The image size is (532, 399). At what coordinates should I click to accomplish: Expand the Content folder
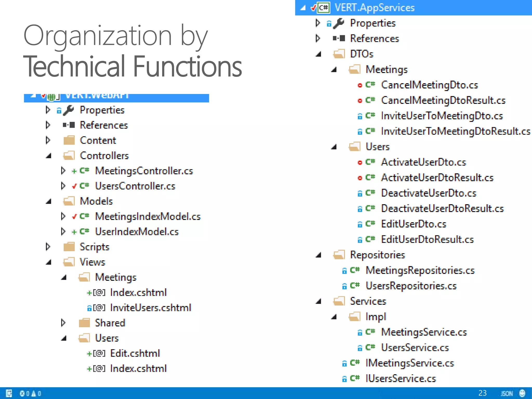click(48, 140)
